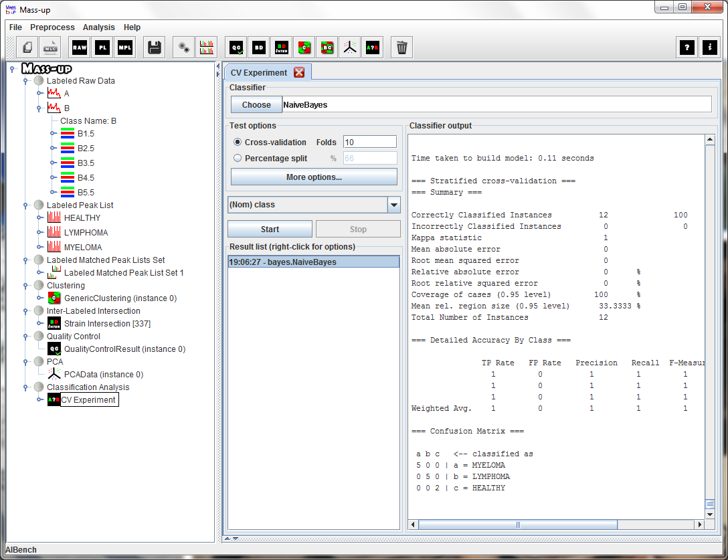The height and width of the screenshot is (560, 728).
Task: Click the PCA three-branch toolbar icon
Action: (349, 48)
